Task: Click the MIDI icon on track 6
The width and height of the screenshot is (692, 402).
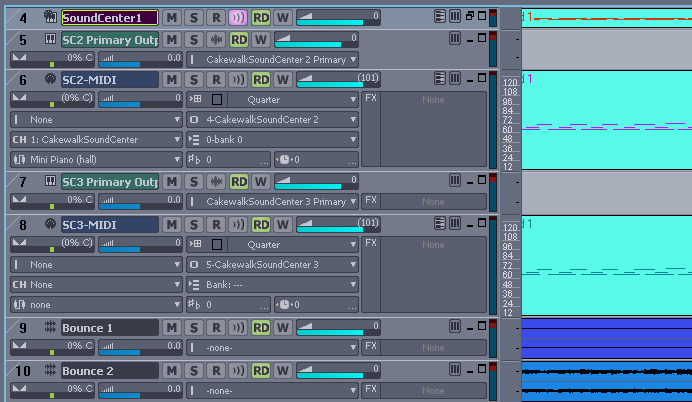Action: point(49,80)
